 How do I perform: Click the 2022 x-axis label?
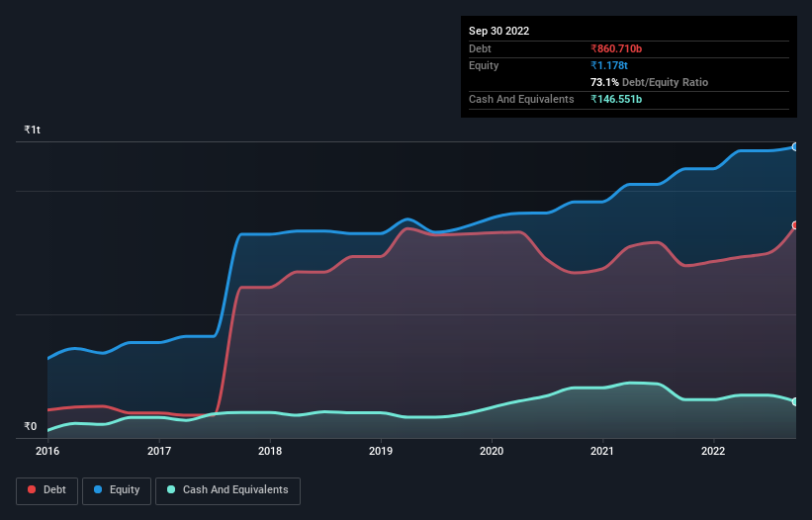[713, 451]
